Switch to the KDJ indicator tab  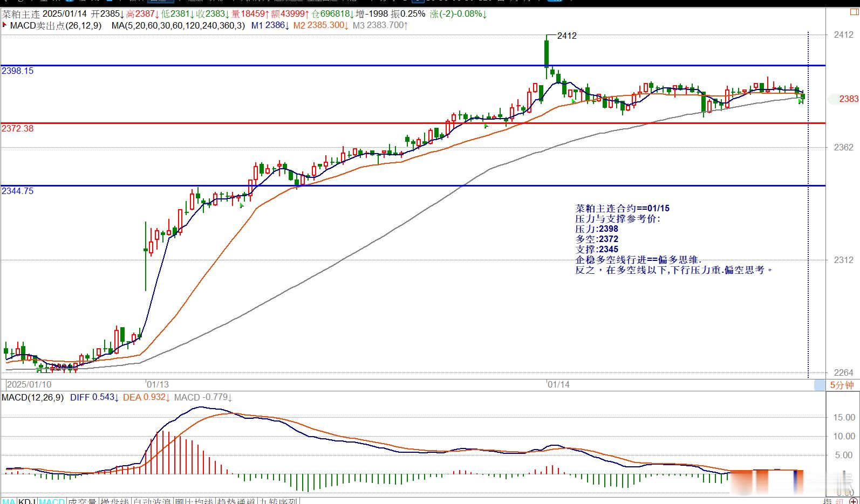tap(27, 501)
